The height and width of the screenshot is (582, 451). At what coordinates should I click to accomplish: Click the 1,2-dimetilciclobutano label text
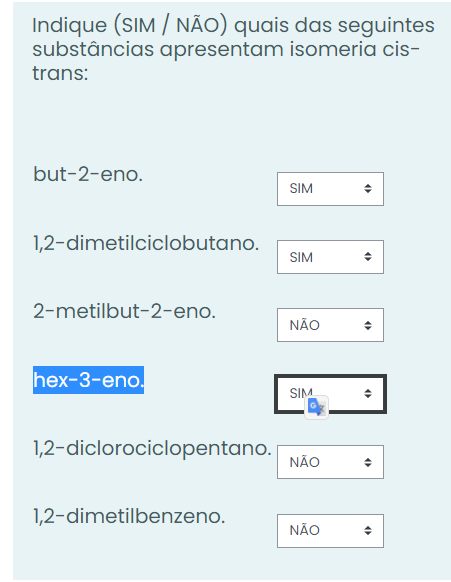(x=146, y=243)
